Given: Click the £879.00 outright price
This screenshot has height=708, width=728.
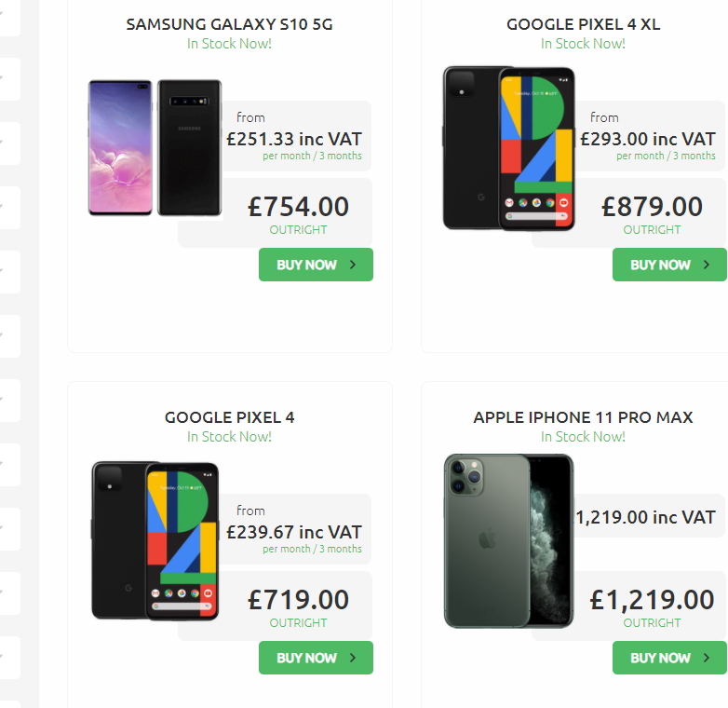Looking at the screenshot, I should (652, 207).
